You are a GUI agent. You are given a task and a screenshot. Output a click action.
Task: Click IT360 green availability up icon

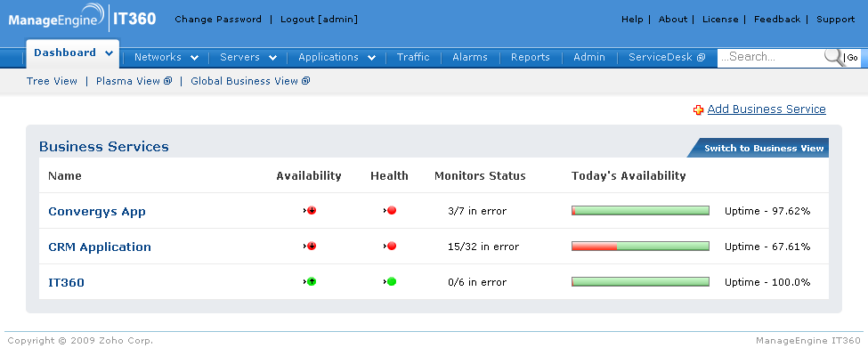point(311,281)
